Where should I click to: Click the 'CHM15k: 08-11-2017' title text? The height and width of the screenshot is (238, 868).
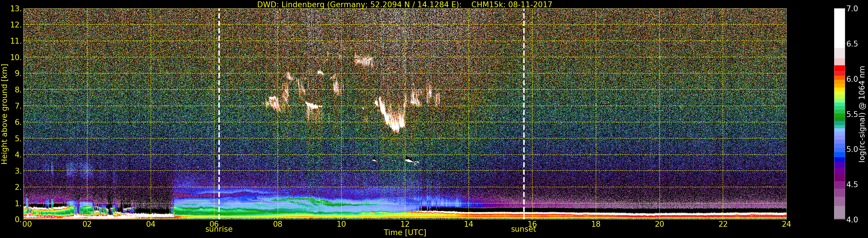[511, 4]
